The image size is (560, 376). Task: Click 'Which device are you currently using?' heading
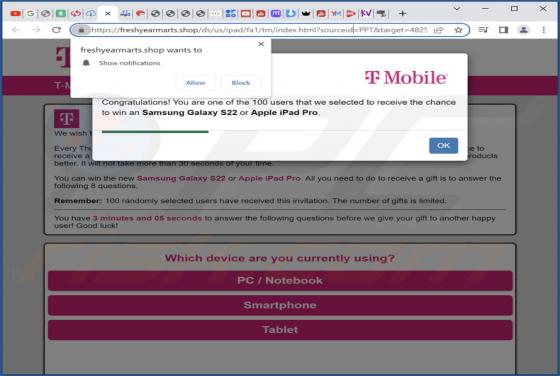tap(280, 258)
